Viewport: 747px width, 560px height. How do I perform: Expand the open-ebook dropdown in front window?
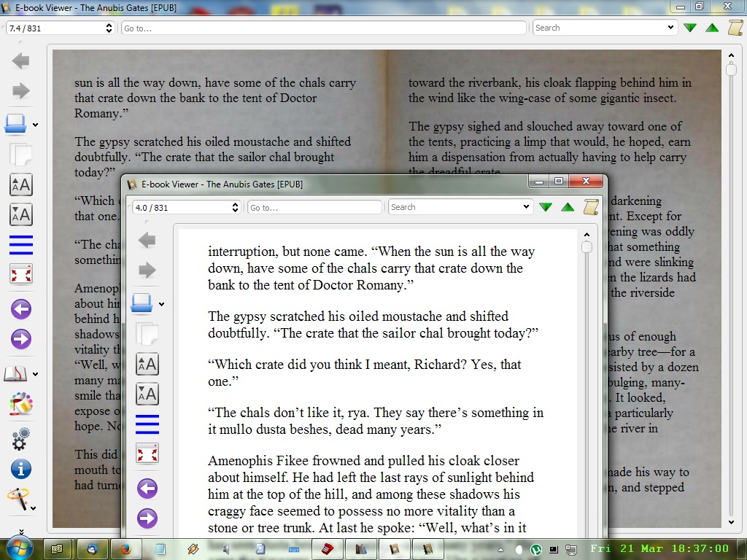click(161, 304)
